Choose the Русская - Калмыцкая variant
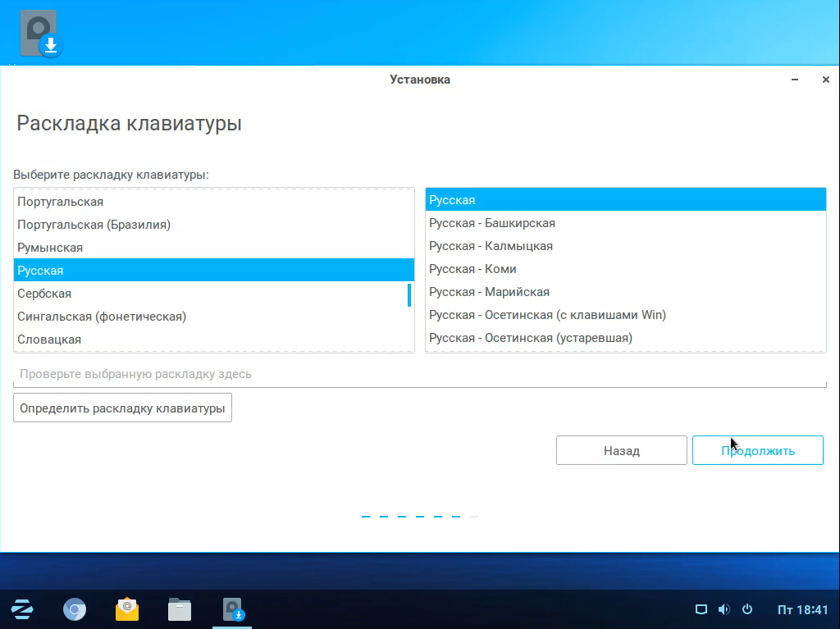Viewport: 840px width, 629px height. pyautogui.click(x=491, y=246)
